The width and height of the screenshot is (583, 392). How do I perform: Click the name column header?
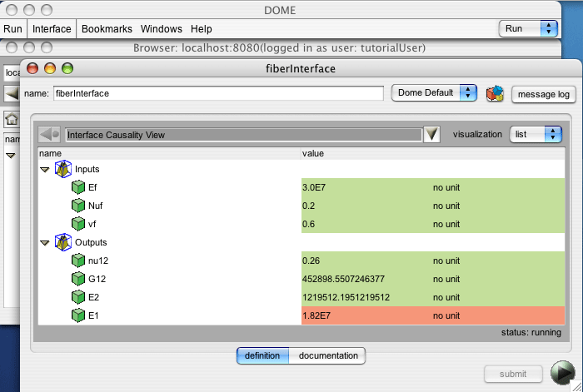170,153
